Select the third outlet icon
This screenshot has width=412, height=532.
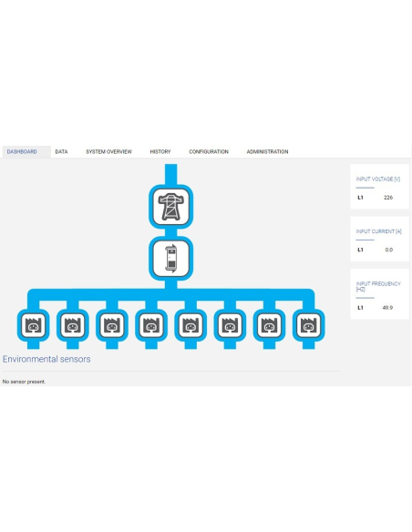[x=112, y=325]
